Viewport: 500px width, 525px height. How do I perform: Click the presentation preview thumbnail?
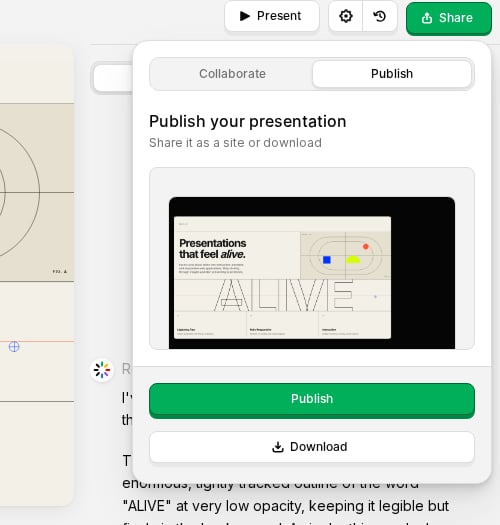[312, 273]
